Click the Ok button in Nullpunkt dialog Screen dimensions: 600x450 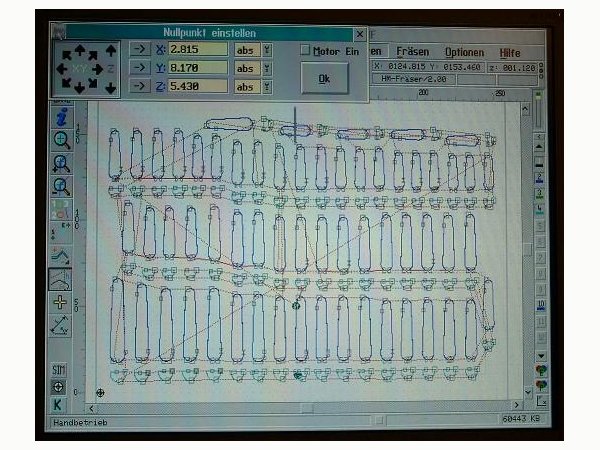click(x=324, y=78)
